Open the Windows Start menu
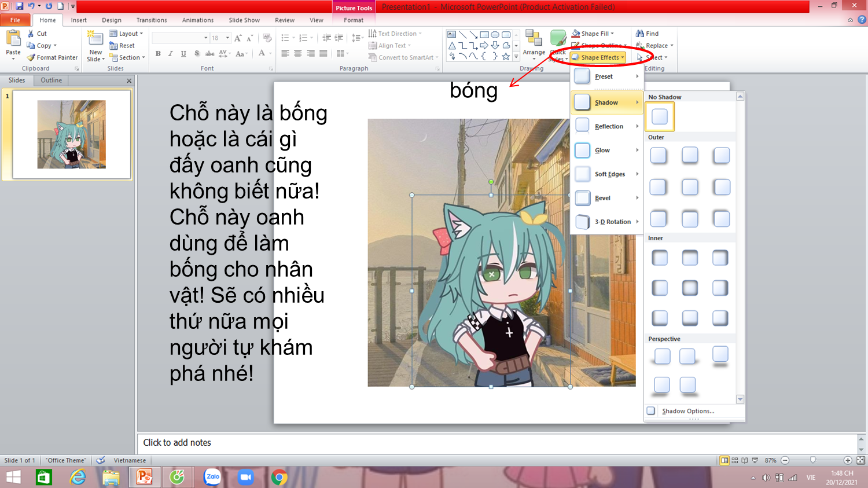Viewport: 868px width, 488px height. point(13,477)
